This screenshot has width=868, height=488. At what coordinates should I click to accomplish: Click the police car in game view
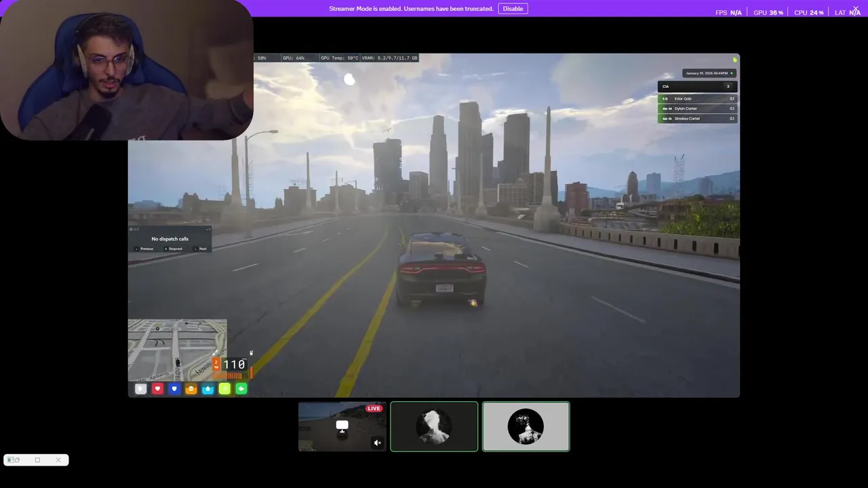pos(441,270)
